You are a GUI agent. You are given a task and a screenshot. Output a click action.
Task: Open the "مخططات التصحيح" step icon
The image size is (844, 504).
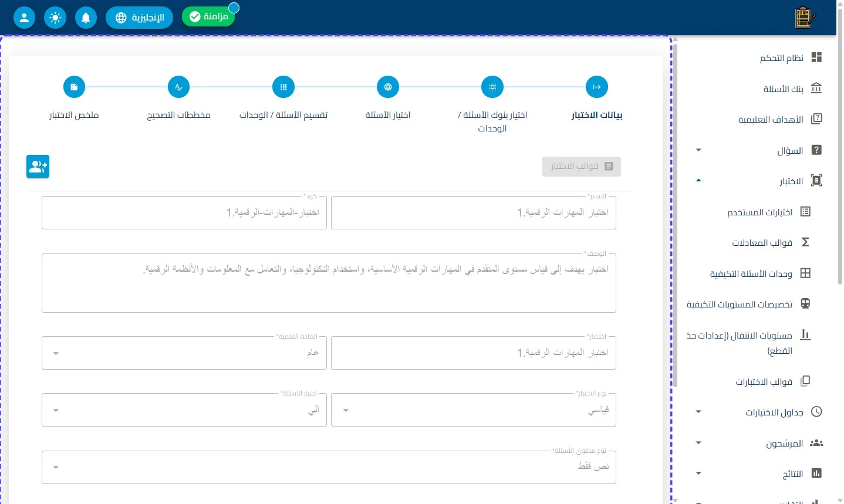pyautogui.click(x=179, y=87)
